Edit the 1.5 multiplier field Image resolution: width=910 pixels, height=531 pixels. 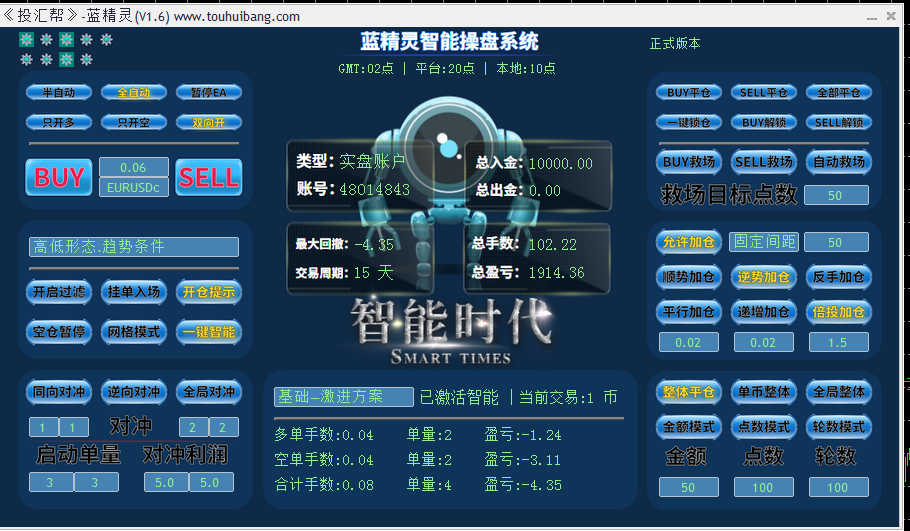839,342
